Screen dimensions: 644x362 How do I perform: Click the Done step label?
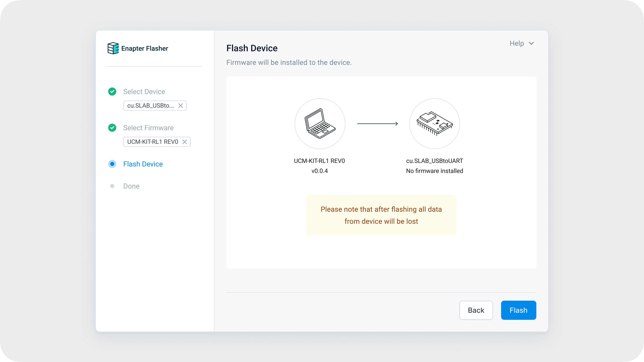[131, 186]
